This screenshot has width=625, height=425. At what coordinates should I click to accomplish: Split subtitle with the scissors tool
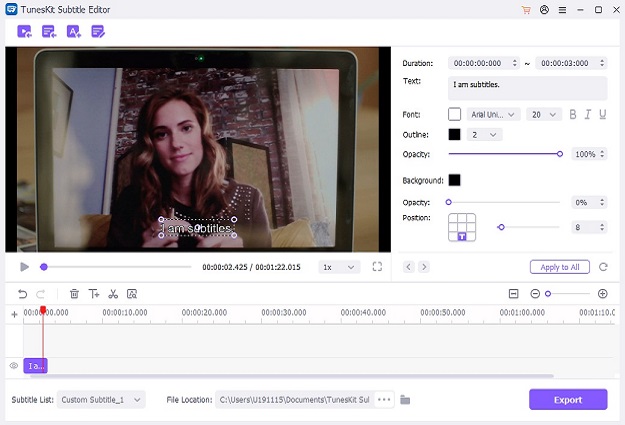pyautogui.click(x=113, y=294)
